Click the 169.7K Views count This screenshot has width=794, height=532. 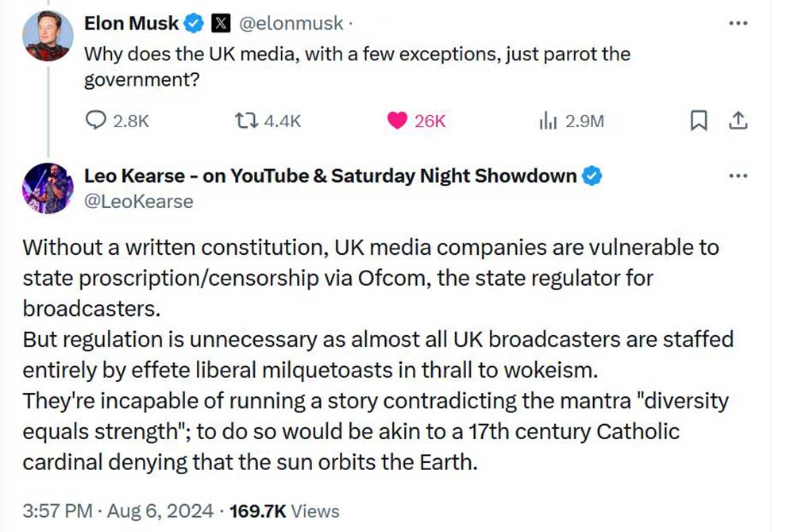pyautogui.click(x=284, y=511)
